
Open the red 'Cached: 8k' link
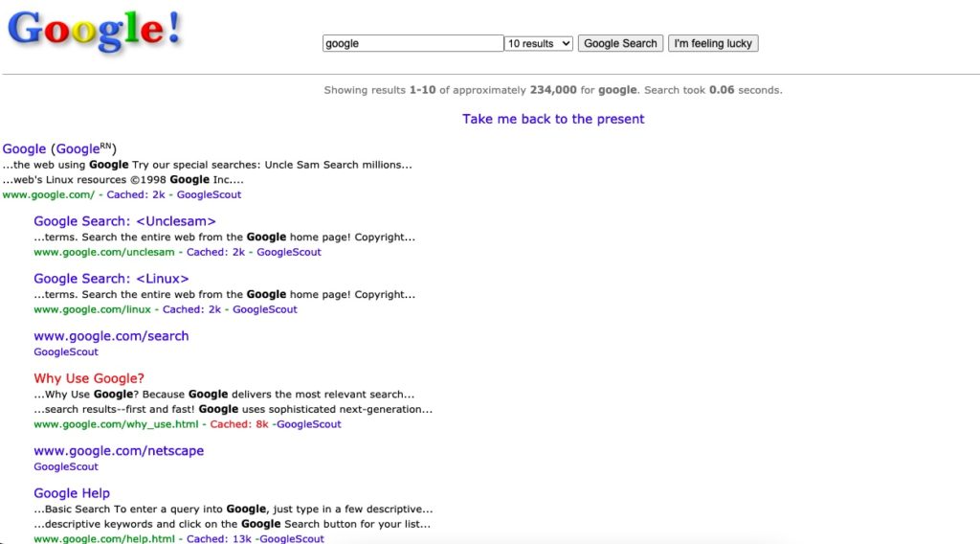click(x=238, y=424)
